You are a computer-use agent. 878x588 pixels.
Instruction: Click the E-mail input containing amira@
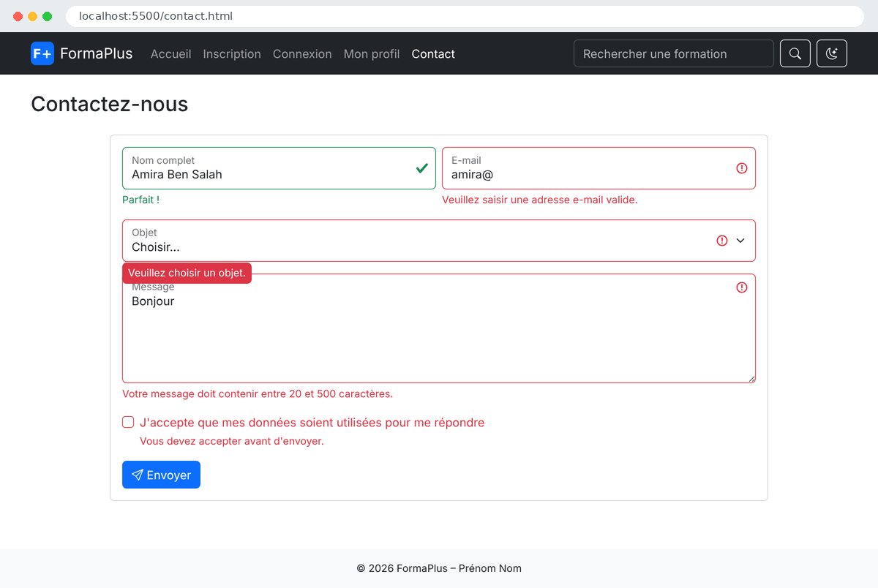[599, 168]
